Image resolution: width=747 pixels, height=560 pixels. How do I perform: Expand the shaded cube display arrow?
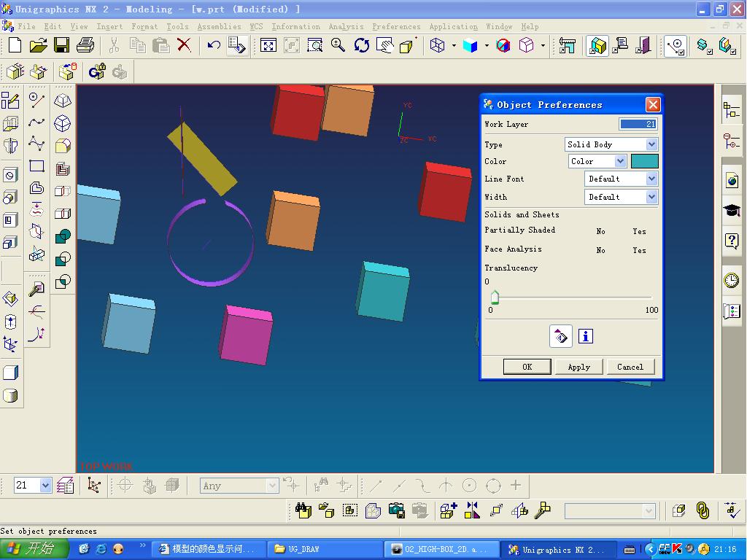point(487,46)
